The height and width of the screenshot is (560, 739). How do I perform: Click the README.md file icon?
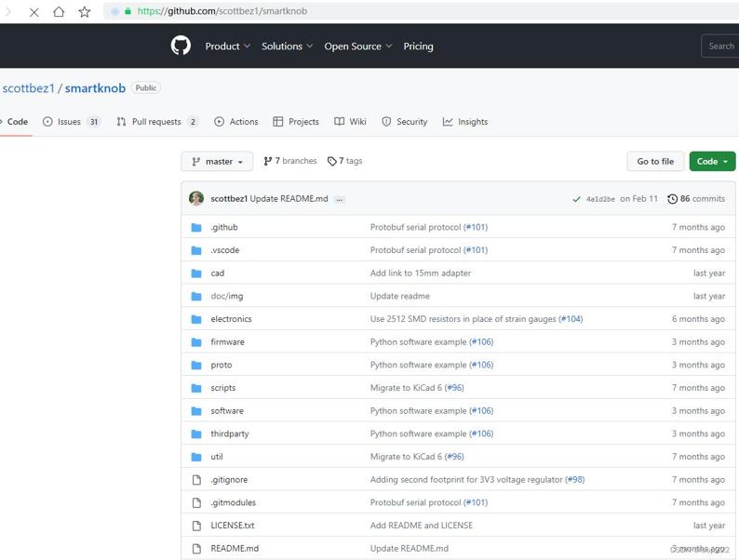coord(196,549)
